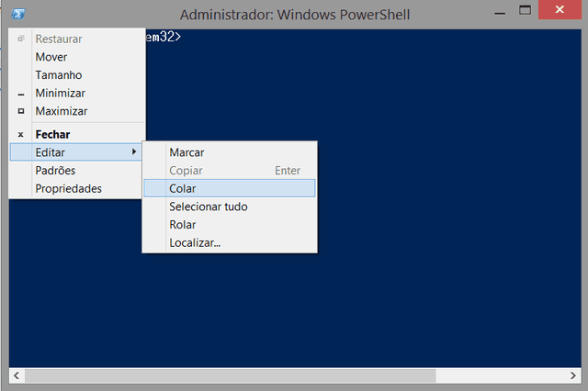
Task: Open Propriedades from the menu
Action: click(76, 188)
